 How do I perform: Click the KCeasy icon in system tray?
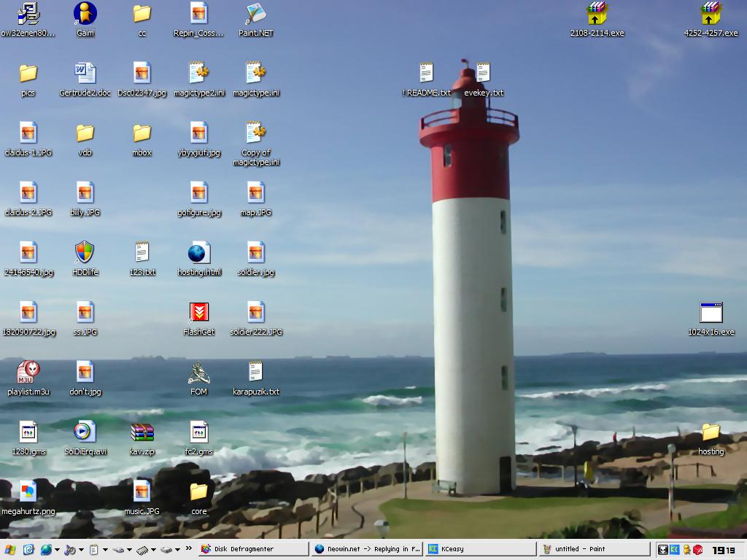point(674,549)
